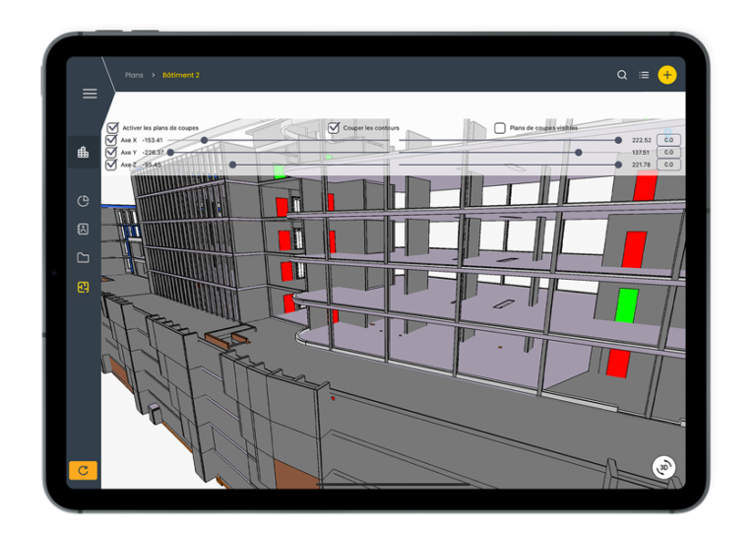Toggle the 3D rotate view button

[663, 467]
